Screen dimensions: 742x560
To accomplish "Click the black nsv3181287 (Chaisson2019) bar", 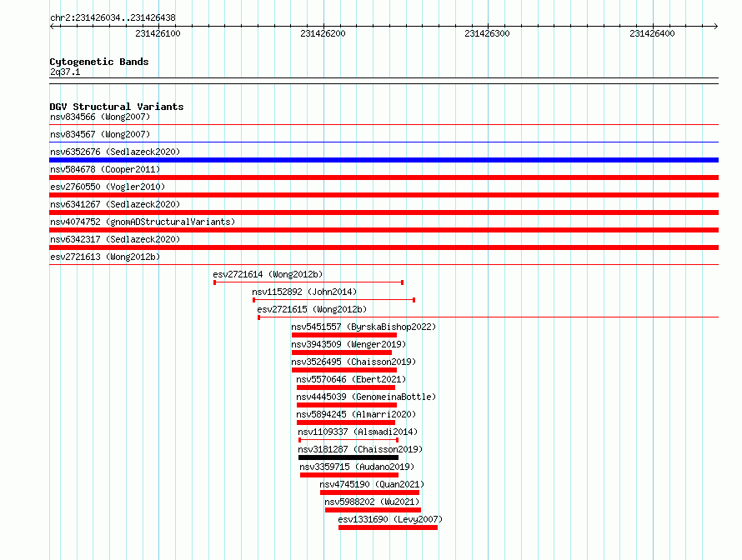I will [x=348, y=457].
